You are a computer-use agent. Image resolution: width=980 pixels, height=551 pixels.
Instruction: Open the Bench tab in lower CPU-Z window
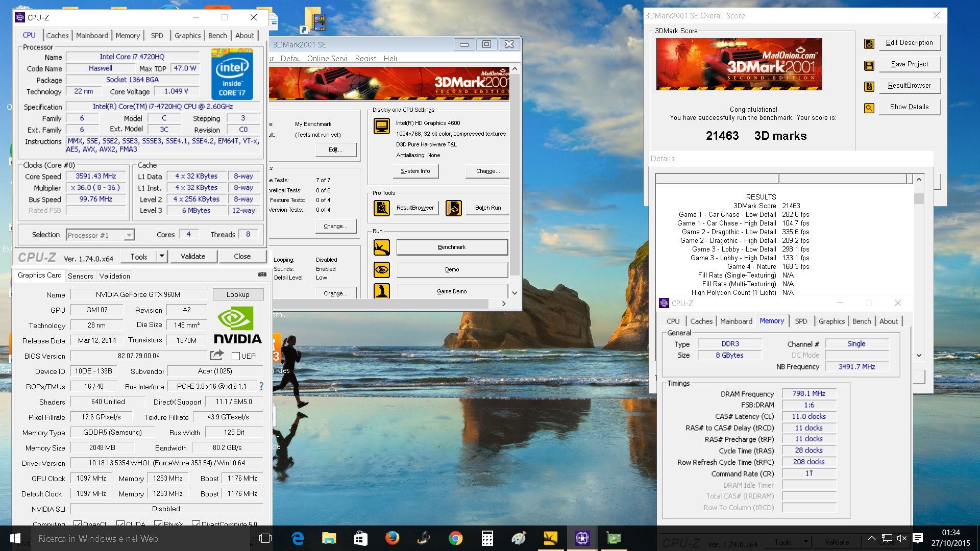coord(862,321)
